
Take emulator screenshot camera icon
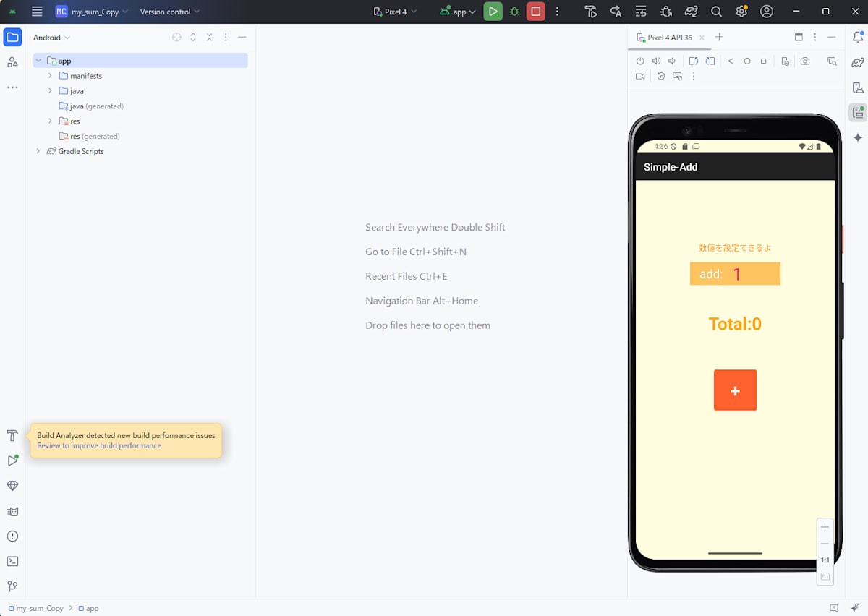point(805,61)
